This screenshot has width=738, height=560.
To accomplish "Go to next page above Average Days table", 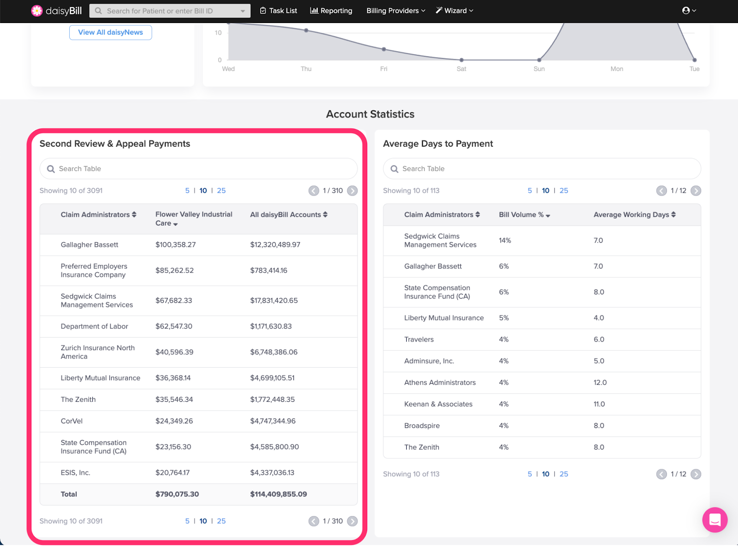I will [x=696, y=191].
